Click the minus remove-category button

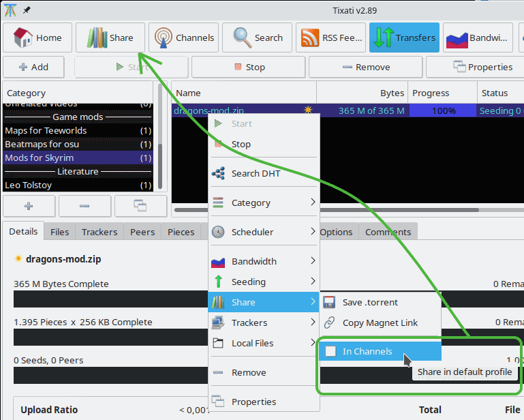pyautogui.click(x=85, y=206)
